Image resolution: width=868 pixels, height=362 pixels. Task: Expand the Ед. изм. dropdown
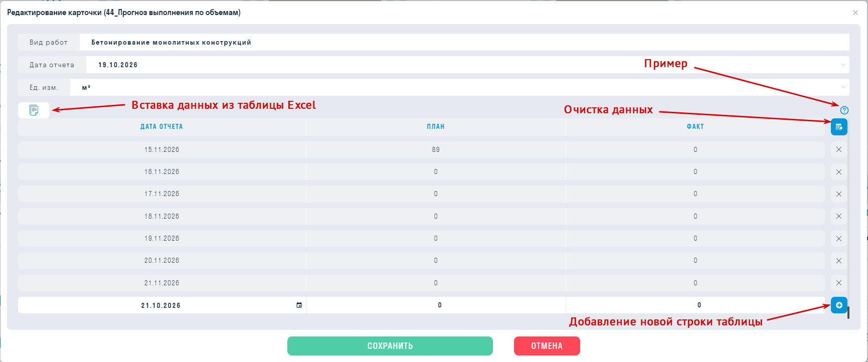[x=843, y=87]
